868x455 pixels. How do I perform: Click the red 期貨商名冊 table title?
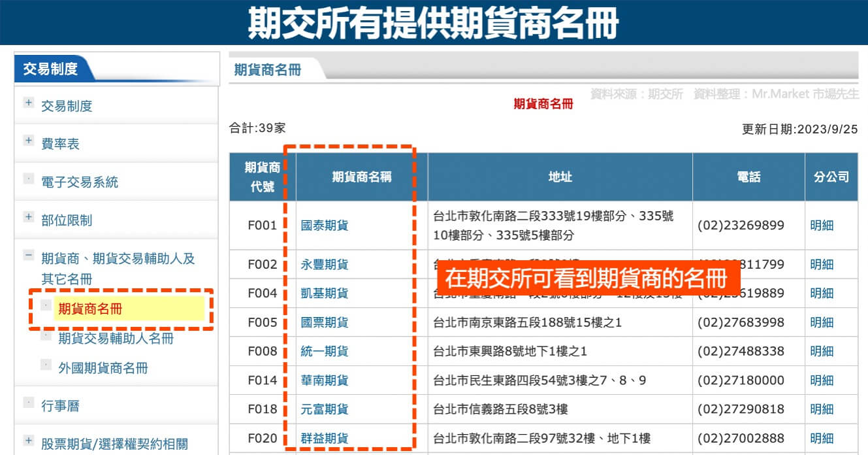[543, 103]
